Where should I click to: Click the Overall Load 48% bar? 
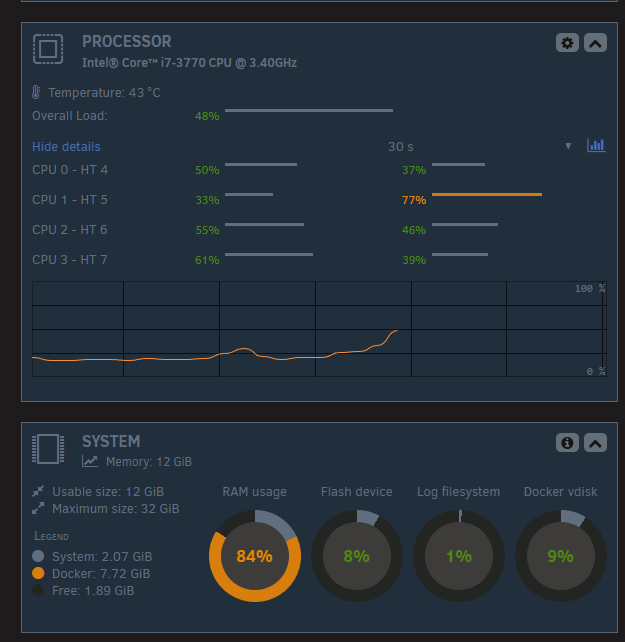309,110
